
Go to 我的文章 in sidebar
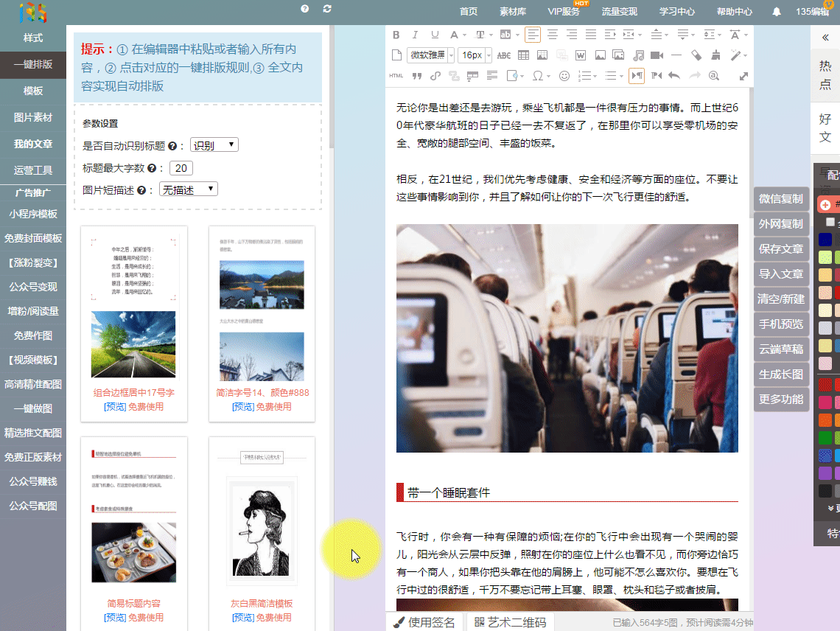pos(33,144)
